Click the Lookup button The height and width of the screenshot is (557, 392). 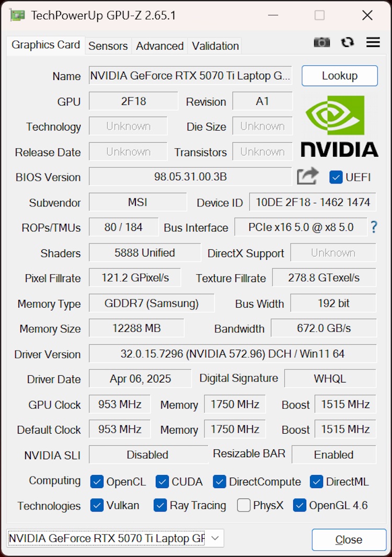[339, 76]
